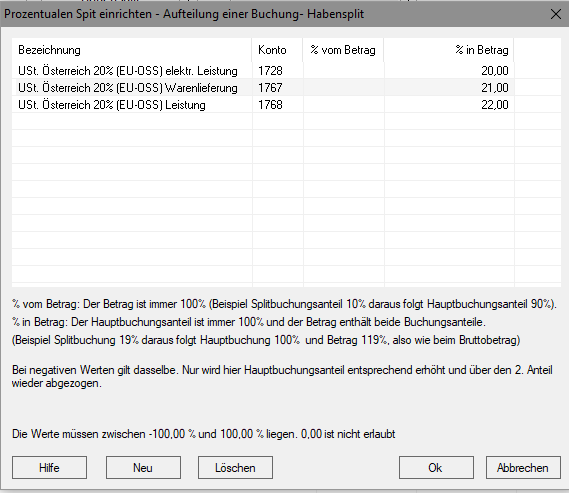Select account number 1728 cell
The width and height of the screenshot is (569, 493).
pyautogui.click(x=278, y=70)
